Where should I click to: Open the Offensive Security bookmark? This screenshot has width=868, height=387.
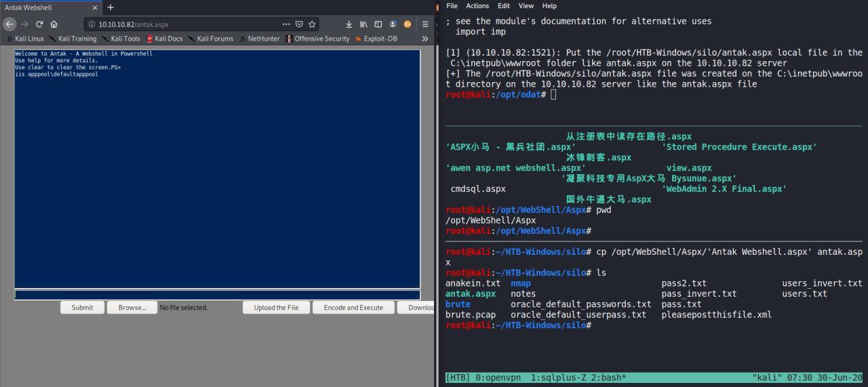point(317,39)
